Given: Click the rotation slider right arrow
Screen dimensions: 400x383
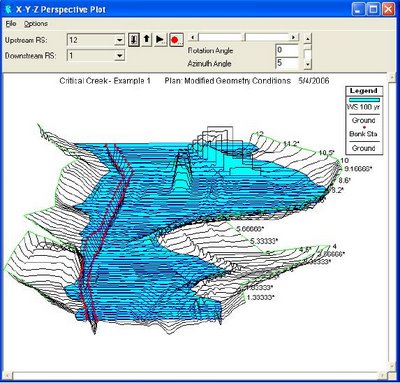Looking at the screenshot, I should (293, 37).
